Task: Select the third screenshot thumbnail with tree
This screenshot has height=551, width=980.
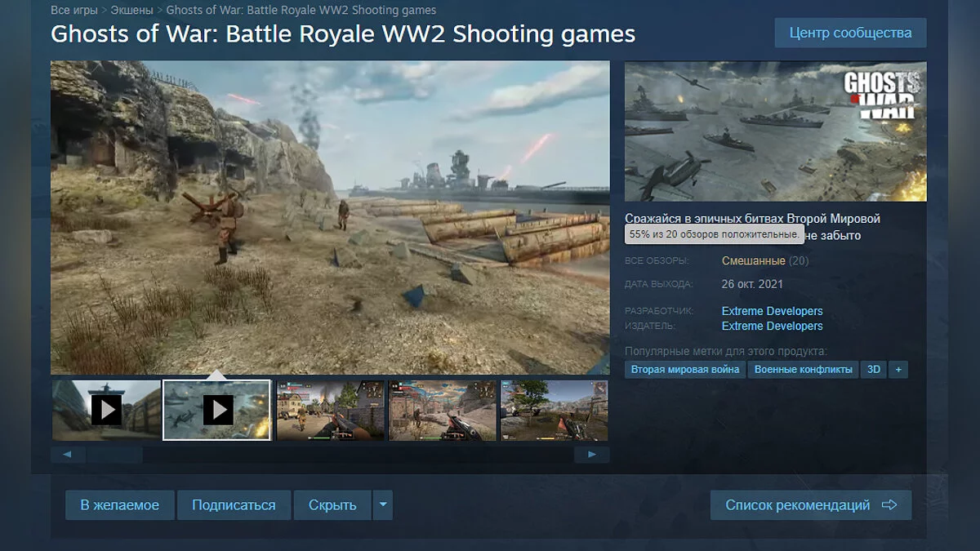Action: (330, 410)
